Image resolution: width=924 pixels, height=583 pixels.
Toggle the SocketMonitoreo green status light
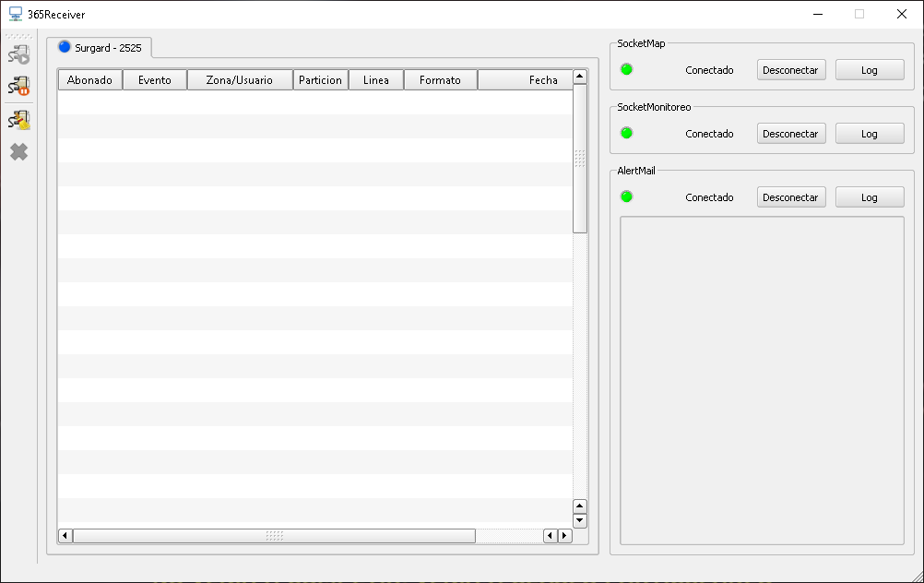click(x=627, y=133)
